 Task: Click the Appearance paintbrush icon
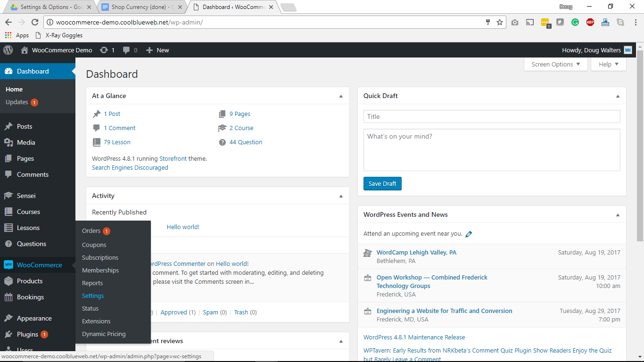point(8,318)
